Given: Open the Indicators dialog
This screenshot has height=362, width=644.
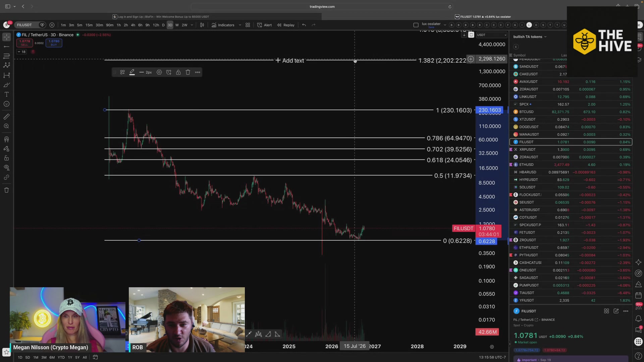Looking at the screenshot, I should pos(223,25).
